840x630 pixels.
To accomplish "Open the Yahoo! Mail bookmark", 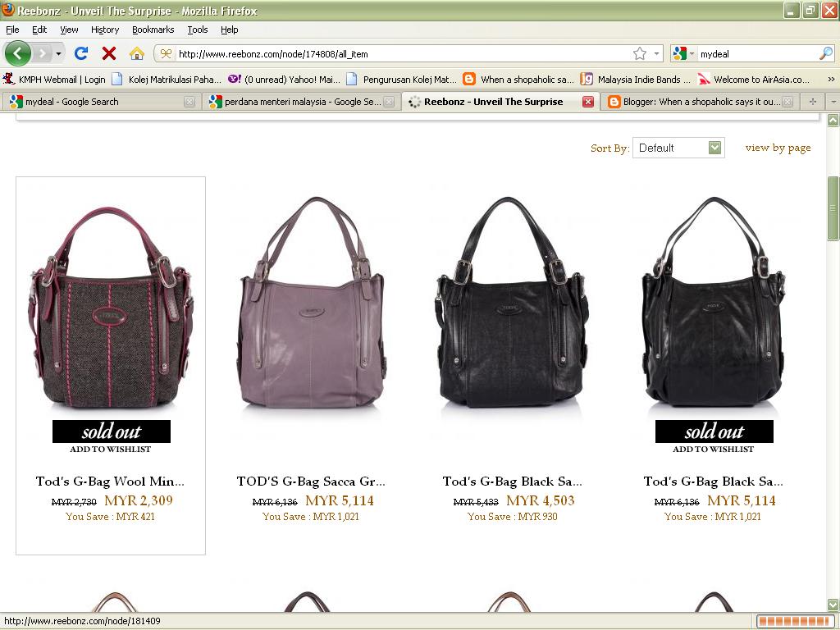I will coord(284,80).
